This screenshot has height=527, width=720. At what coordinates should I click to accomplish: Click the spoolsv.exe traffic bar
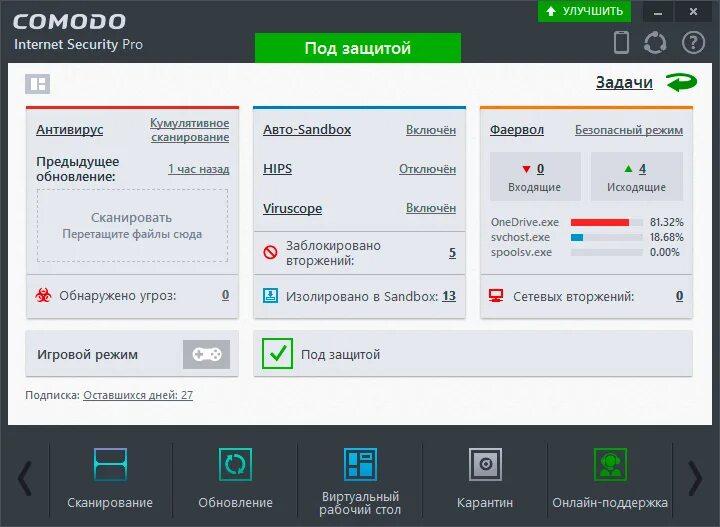click(x=607, y=252)
